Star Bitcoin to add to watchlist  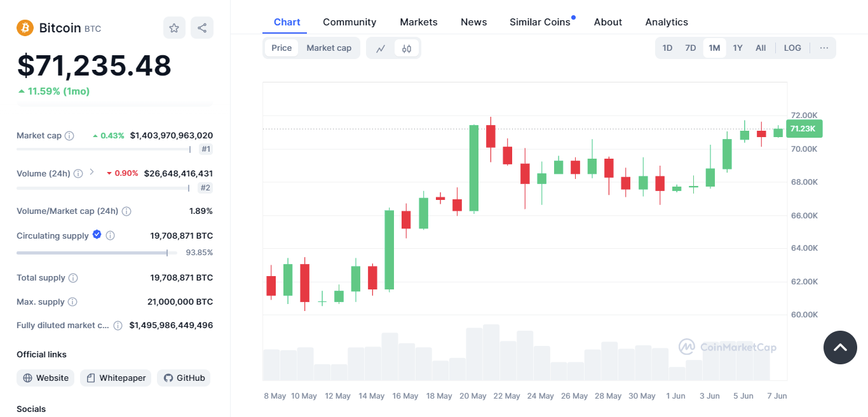[x=174, y=28]
